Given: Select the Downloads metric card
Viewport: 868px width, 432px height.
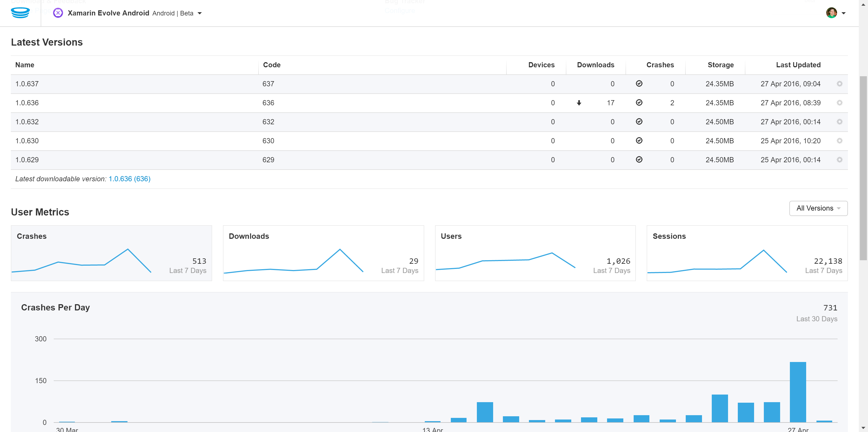Looking at the screenshot, I should click(323, 253).
